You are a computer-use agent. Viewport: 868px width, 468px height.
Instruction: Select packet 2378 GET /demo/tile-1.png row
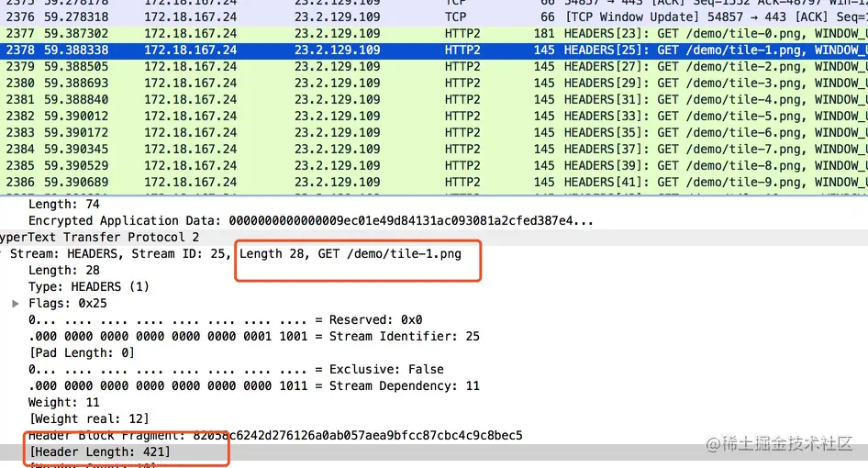pyautogui.click(x=434, y=50)
